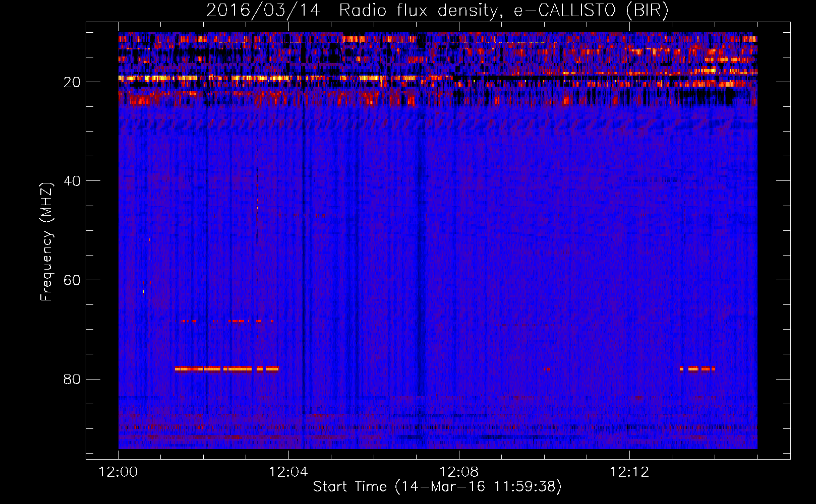
Task: Click the "40" frequency tick label
Action: tap(72, 181)
